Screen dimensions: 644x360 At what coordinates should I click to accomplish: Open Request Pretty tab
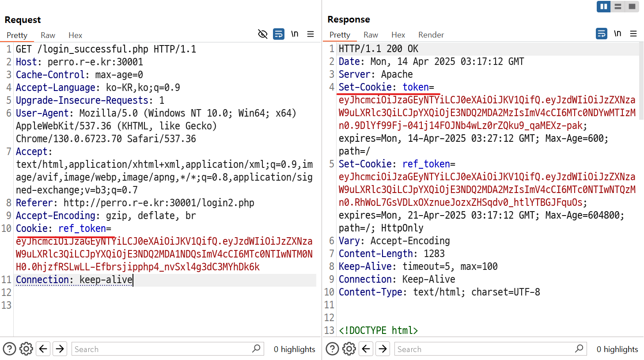pyautogui.click(x=17, y=35)
